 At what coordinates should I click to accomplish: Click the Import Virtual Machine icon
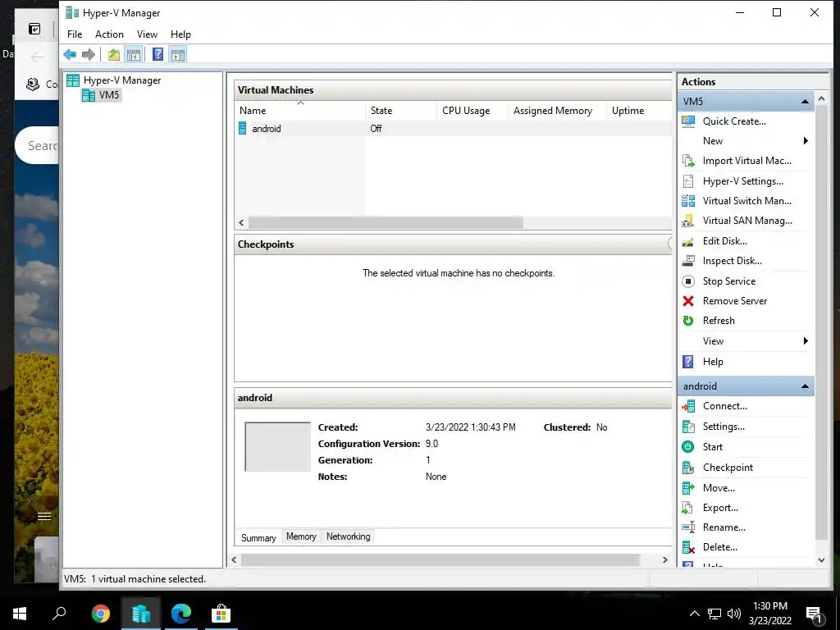coord(688,161)
